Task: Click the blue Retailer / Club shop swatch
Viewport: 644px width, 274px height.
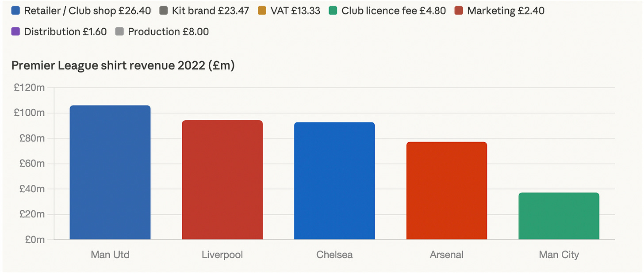Action: (15, 11)
